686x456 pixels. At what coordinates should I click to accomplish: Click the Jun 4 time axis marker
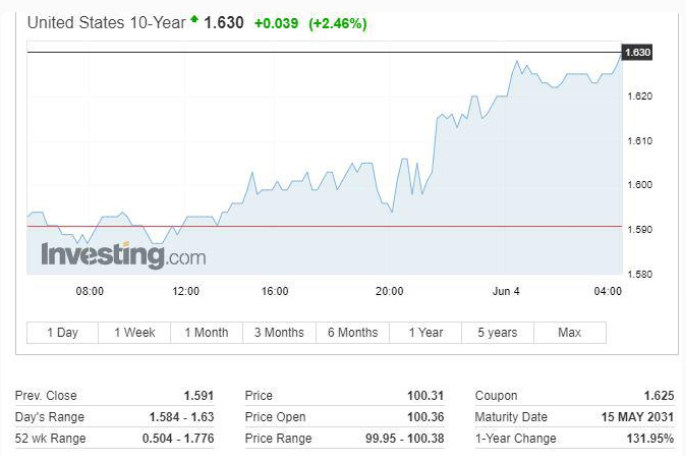506,291
